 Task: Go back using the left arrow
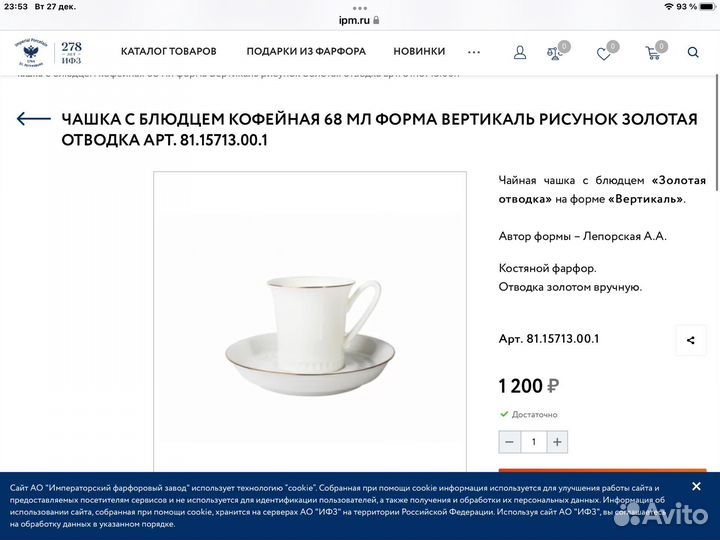[34, 119]
